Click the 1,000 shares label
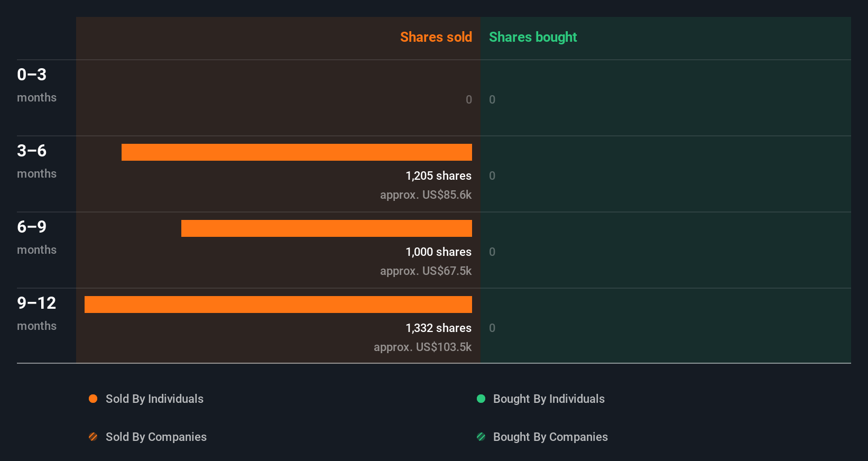The width and height of the screenshot is (868, 461). (x=438, y=252)
